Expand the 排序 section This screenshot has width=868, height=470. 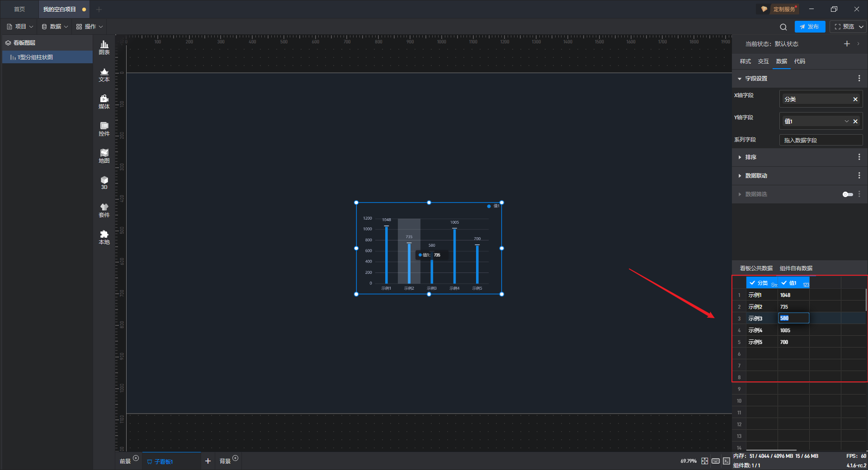[x=740, y=157]
